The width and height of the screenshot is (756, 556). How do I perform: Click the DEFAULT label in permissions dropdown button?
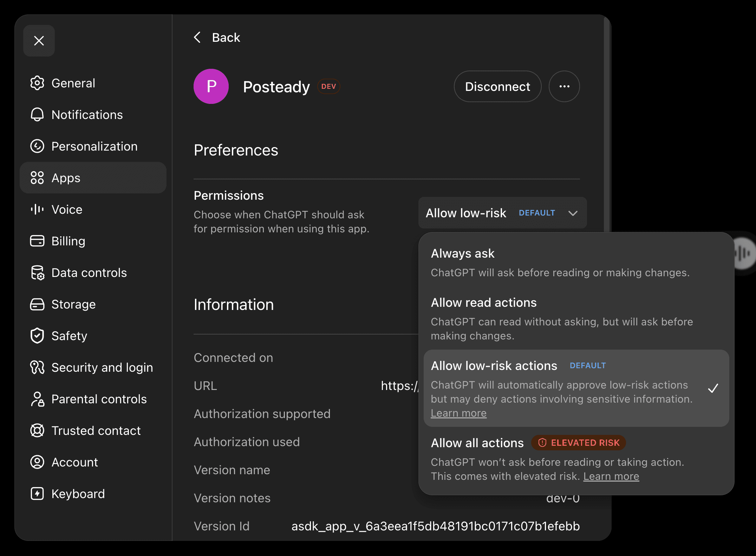click(x=537, y=213)
